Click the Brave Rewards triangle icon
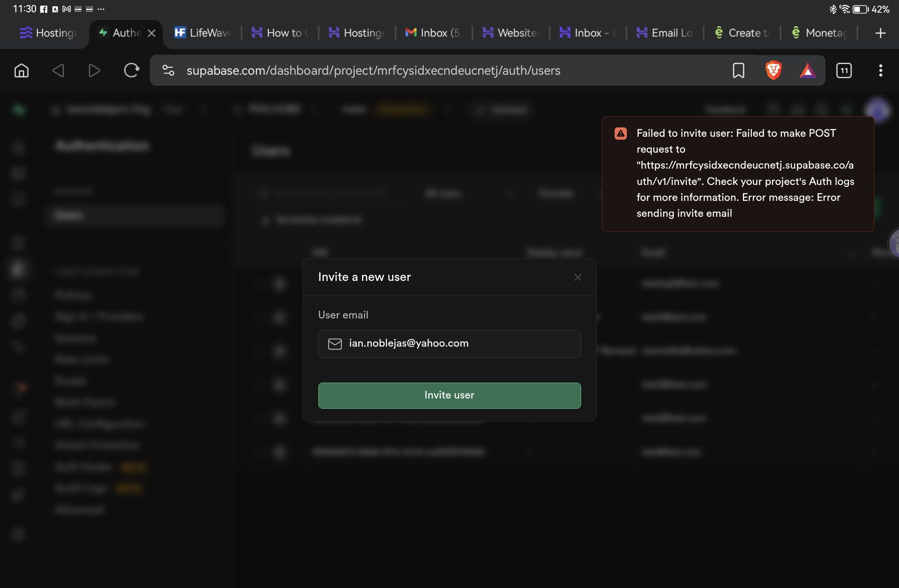Image resolution: width=899 pixels, height=588 pixels. 807,71
